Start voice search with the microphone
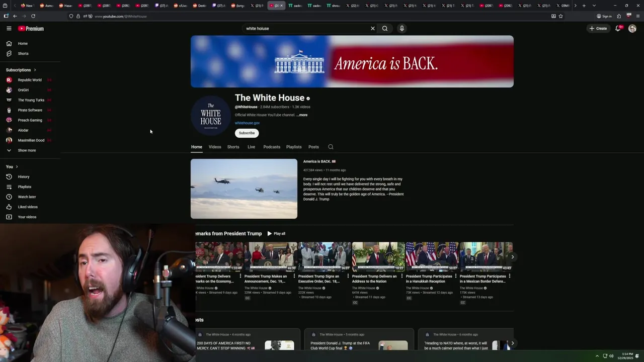644x362 pixels. (401, 29)
